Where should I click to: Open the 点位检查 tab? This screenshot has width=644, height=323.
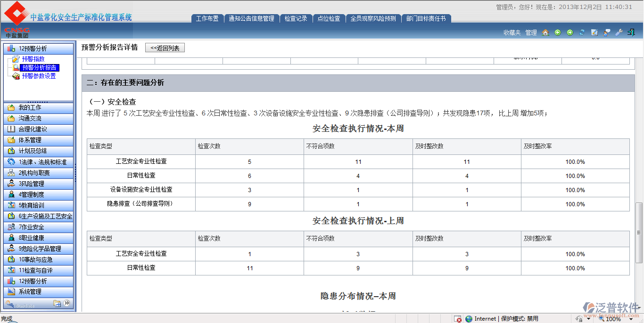[x=329, y=18]
